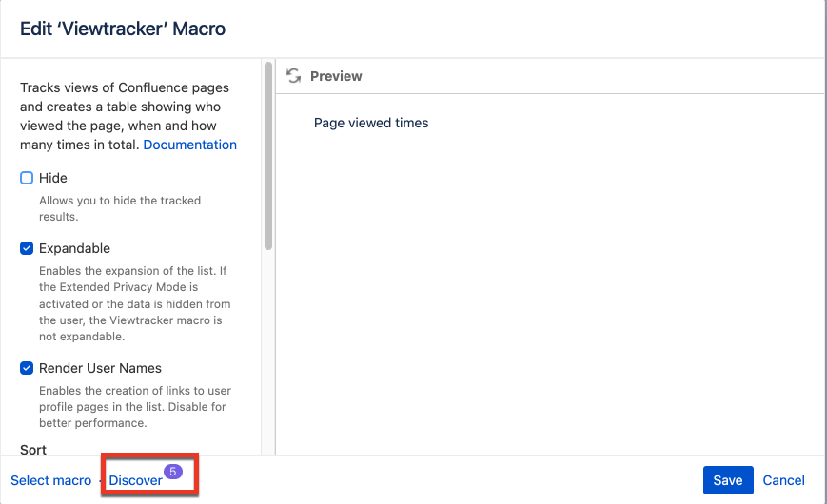The width and height of the screenshot is (827, 504).
Task: Click the 'Page viewed times' preview text
Action: point(371,123)
